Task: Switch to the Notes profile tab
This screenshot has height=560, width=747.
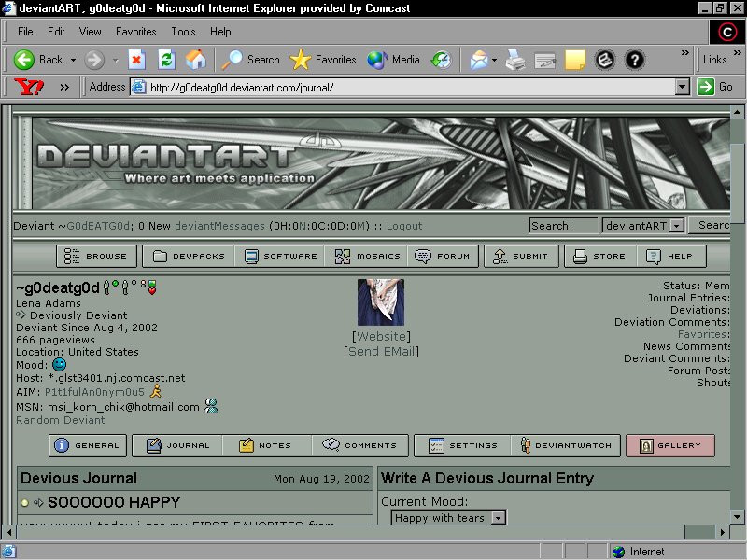Action: (267, 445)
